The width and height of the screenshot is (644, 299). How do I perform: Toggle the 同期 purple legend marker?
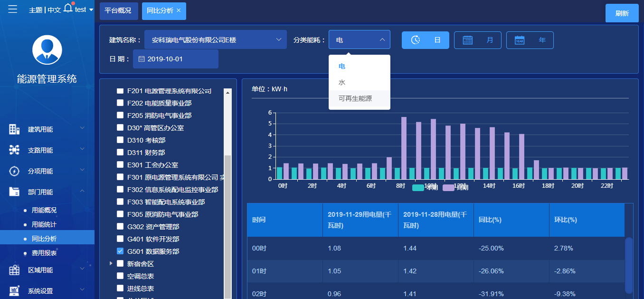448,188
